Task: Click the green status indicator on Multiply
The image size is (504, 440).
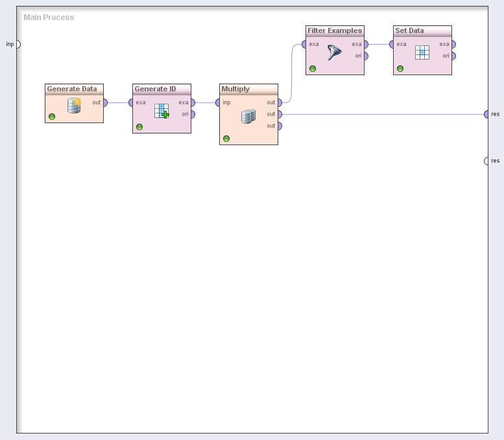Action: click(226, 139)
